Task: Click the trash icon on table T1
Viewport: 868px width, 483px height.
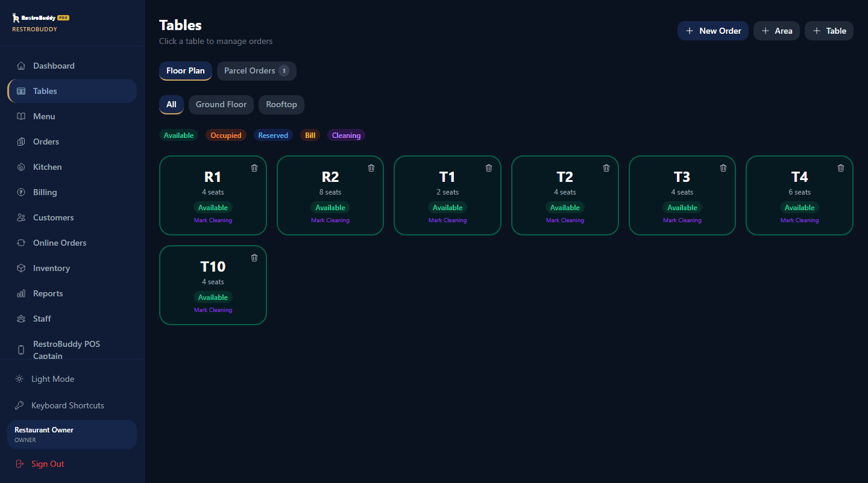Action: point(489,168)
